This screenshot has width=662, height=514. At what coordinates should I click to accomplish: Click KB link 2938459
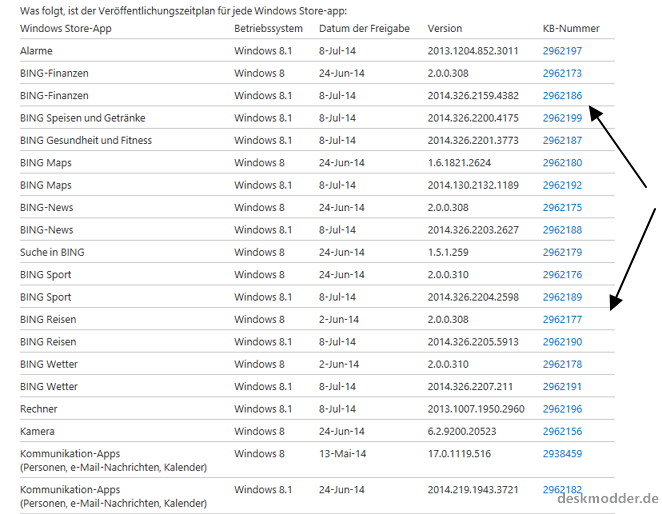[562, 454]
